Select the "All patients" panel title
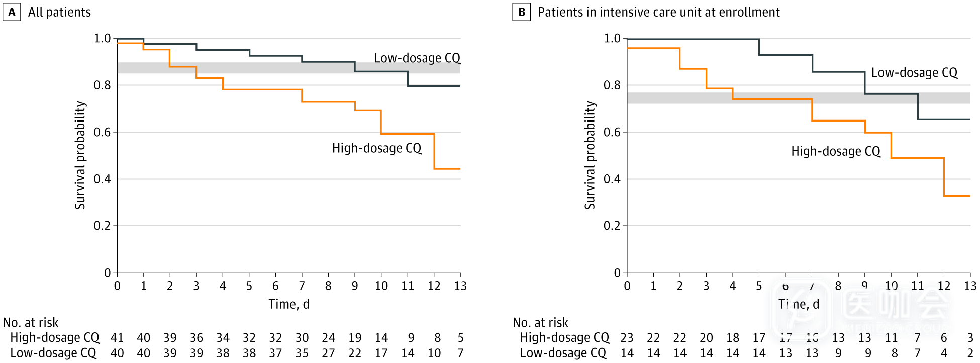Image resolution: width=980 pixels, height=363 pixels. [x=59, y=12]
